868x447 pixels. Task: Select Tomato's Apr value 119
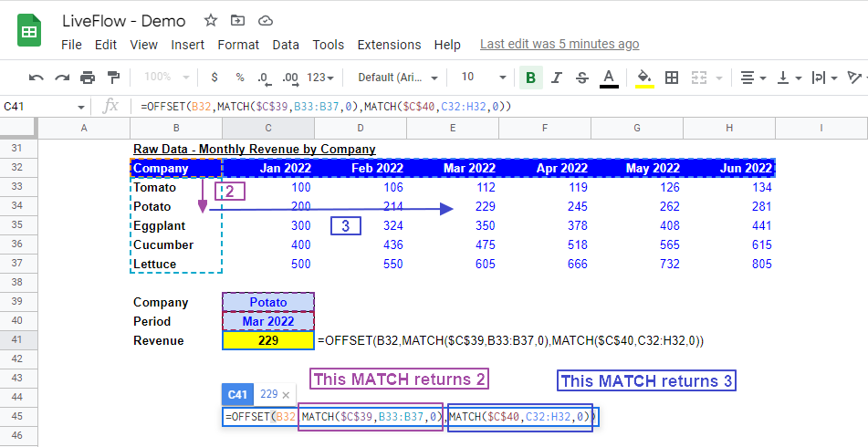point(545,187)
